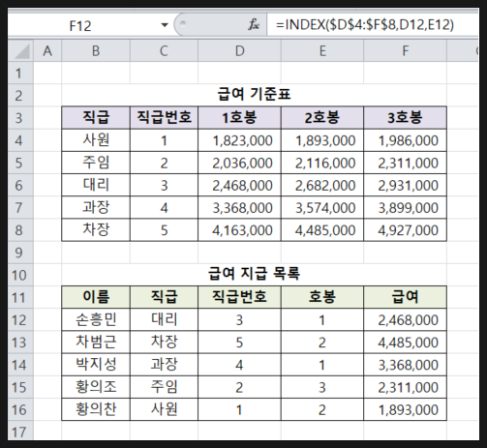Click cell 사원 in row 4

(96, 140)
